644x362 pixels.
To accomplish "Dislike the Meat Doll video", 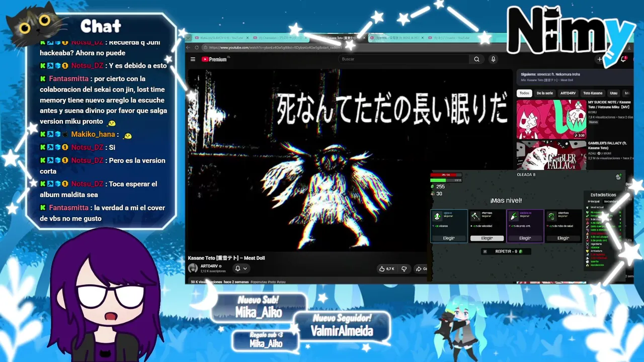I will point(404,269).
